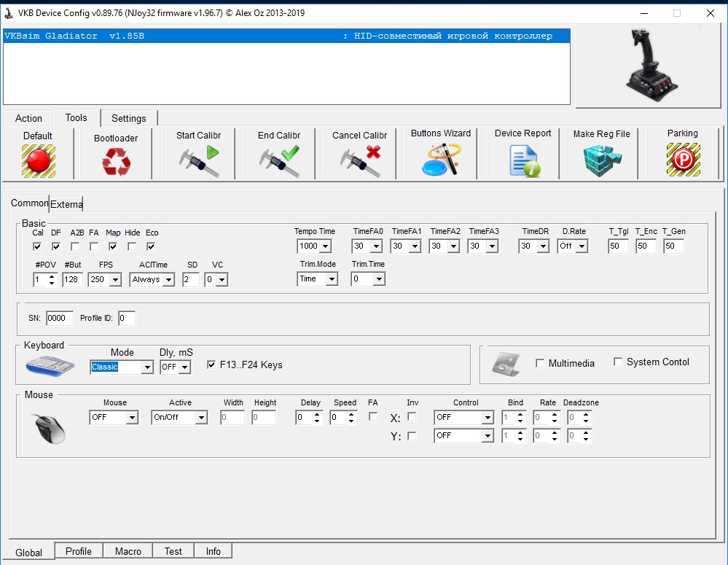Enable the System Contol checkbox
The width and height of the screenshot is (728, 565).
618,362
